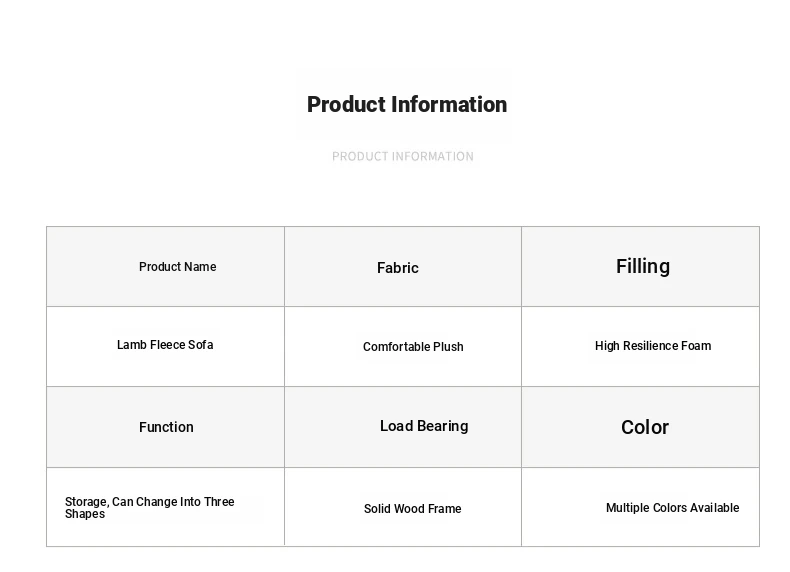Click the divider between Load Bearing and Color
The width and height of the screenshot is (790, 572).
[x=521, y=427]
